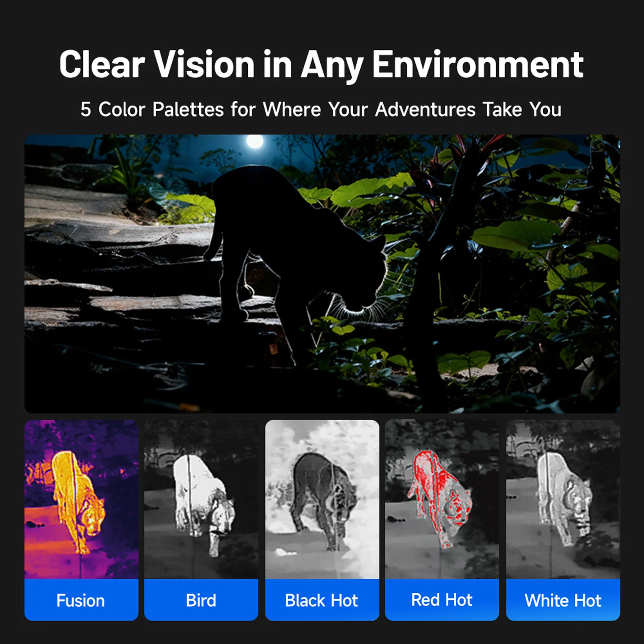View the Black Hot thermal thumbnail
Image resolution: width=644 pixels, height=644 pixels.
point(322,499)
